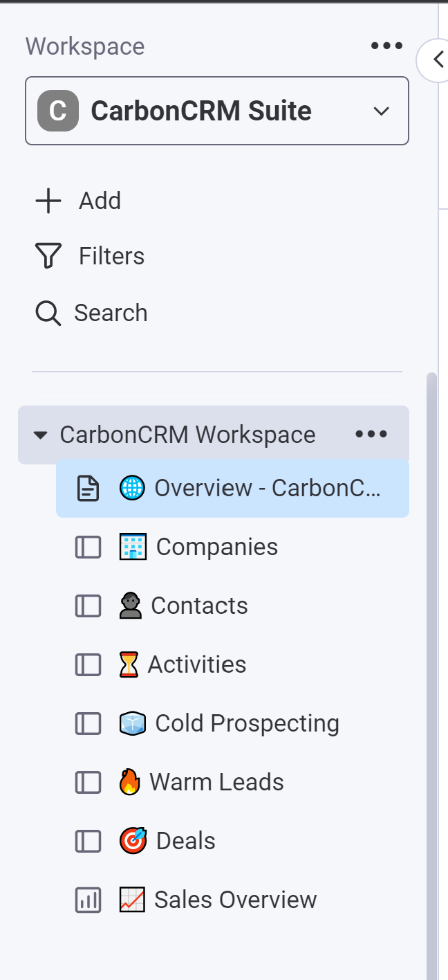Image resolution: width=448 pixels, height=980 pixels.
Task: Click the target icon beside Deals
Action: coord(133,842)
